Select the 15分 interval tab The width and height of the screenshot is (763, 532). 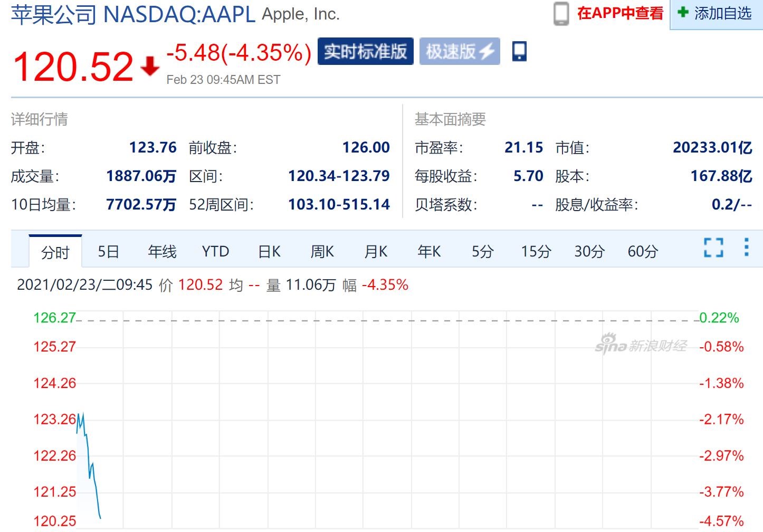tap(536, 251)
